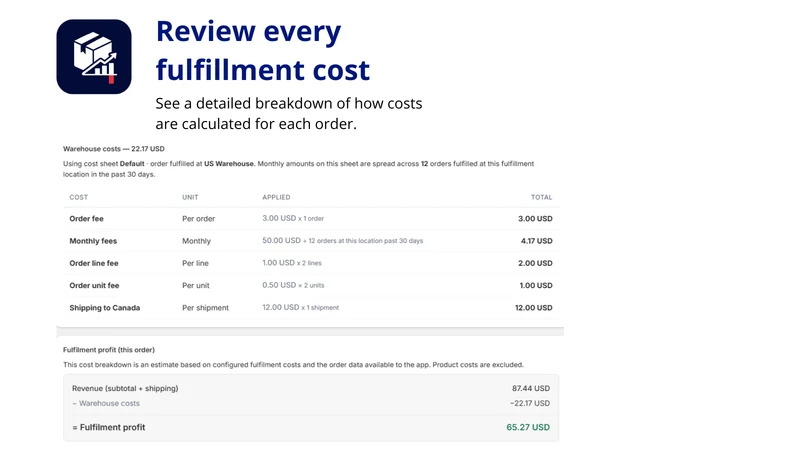Screen dimensions: 800x450
Task: Click the UNIT column header
Action: pos(190,197)
